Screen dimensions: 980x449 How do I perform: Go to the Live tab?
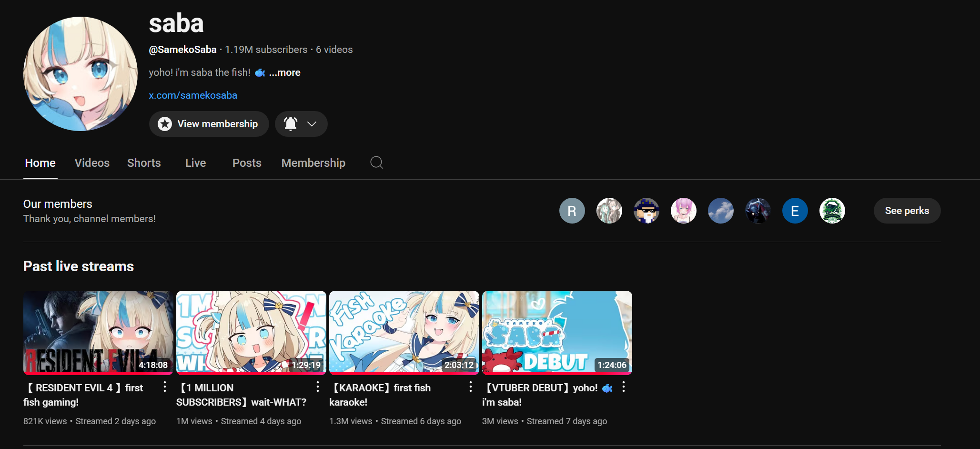click(195, 163)
